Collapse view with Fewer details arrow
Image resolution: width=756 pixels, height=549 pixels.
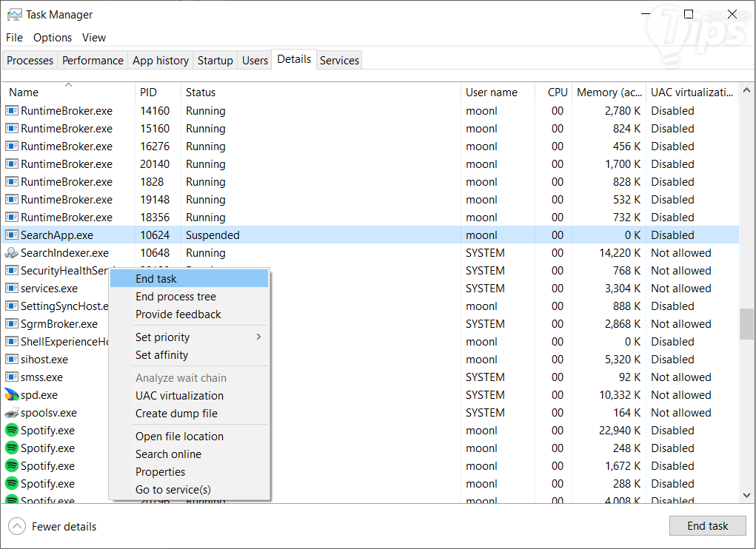click(x=17, y=527)
